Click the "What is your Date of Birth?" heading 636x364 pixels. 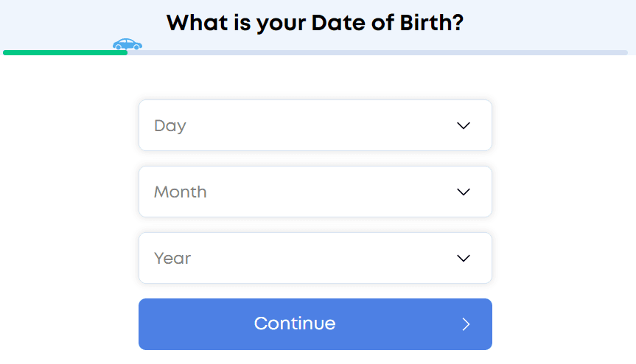(315, 23)
